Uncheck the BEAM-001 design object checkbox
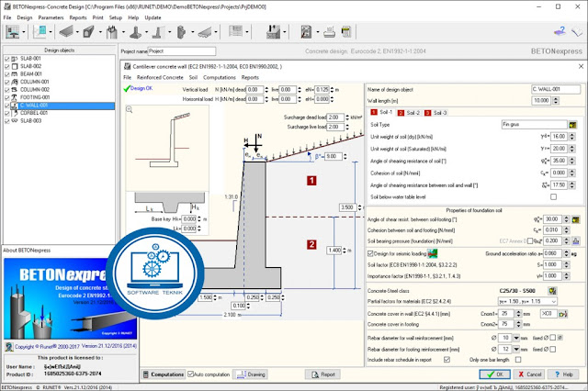The height and width of the screenshot is (391, 588). coord(6,74)
